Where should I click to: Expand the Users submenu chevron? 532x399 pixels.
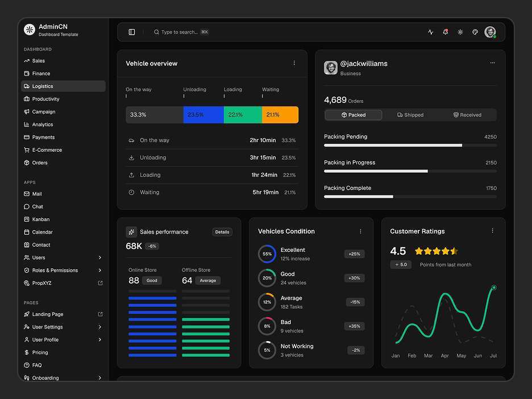pyautogui.click(x=100, y=257)
